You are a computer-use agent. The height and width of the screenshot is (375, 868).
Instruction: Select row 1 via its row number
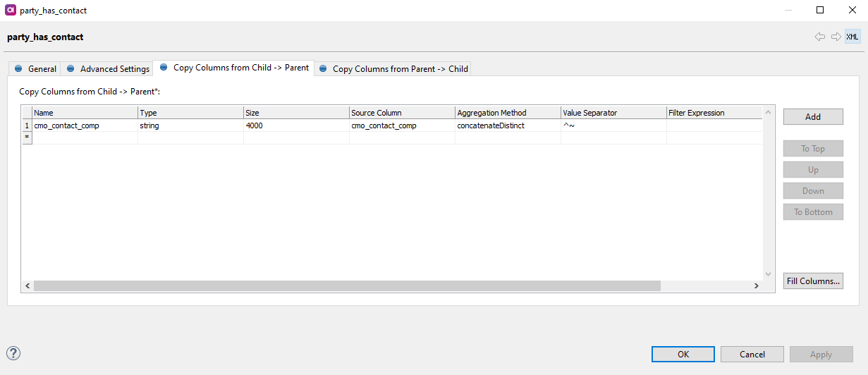click(x=27, y=125)
